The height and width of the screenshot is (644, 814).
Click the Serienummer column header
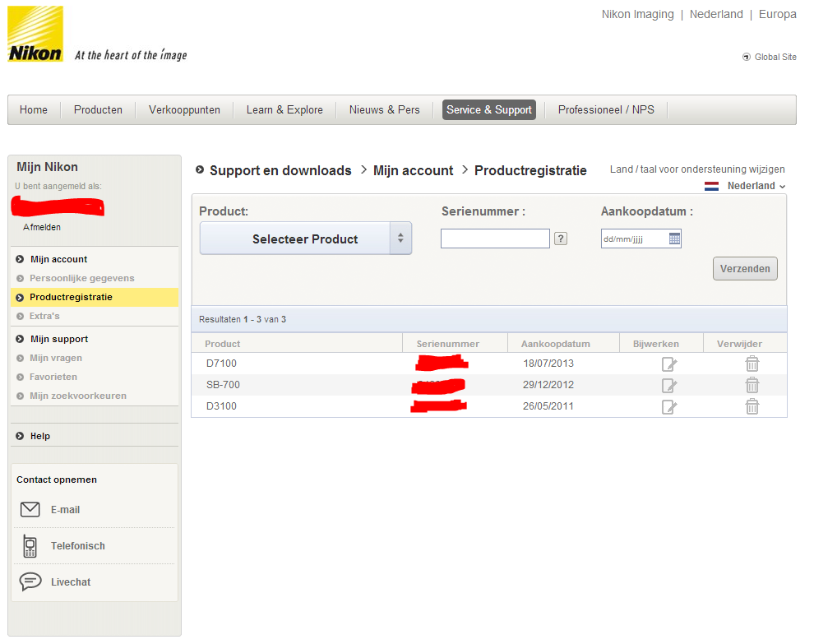point(448,344)
